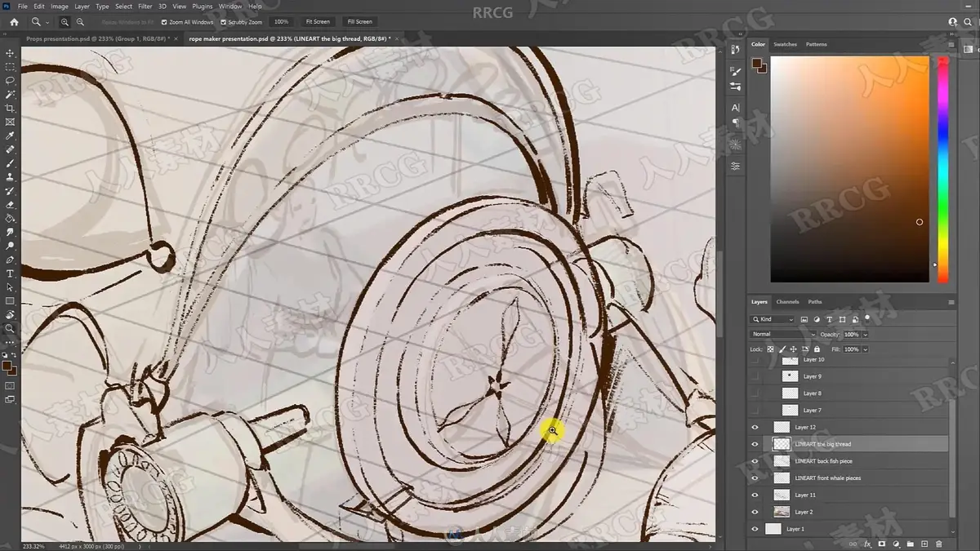Open the Plugins menu
The height and width of the screenshot is (551, 980).
(203, 7)
